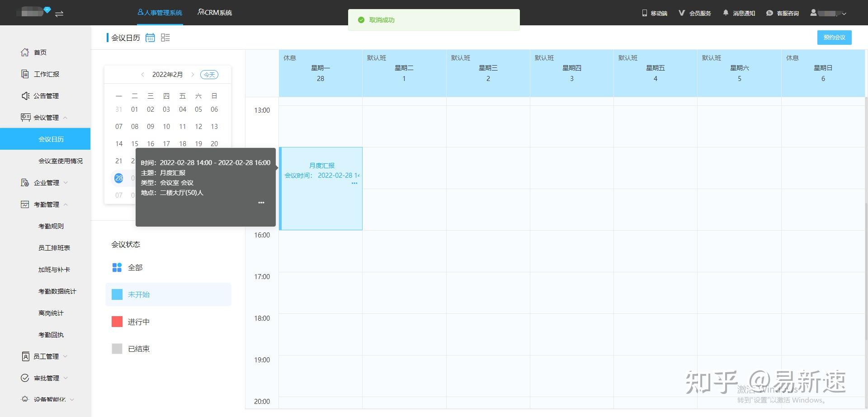Switch to the CRM系统 tab
This screenshot has height=417, width=868.
(x=215, y=13)
